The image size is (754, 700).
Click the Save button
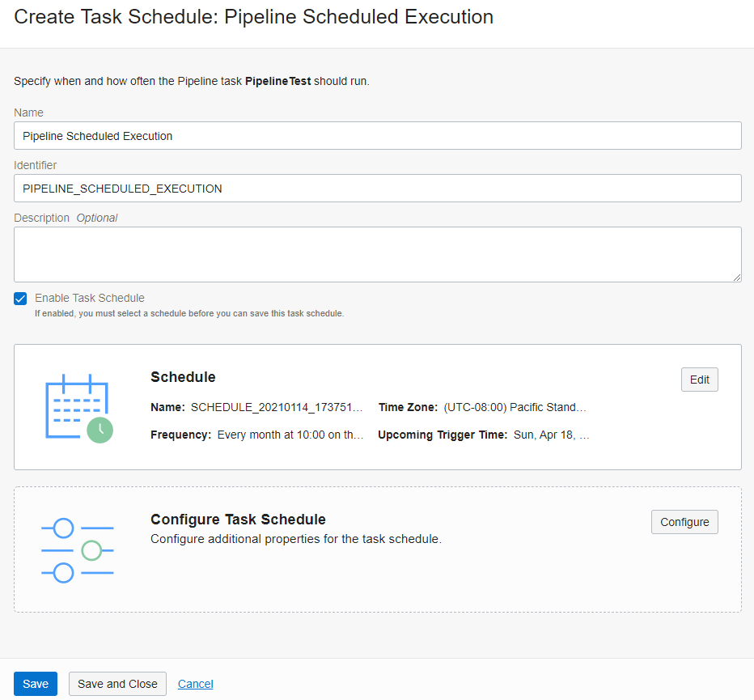point(35,683)
